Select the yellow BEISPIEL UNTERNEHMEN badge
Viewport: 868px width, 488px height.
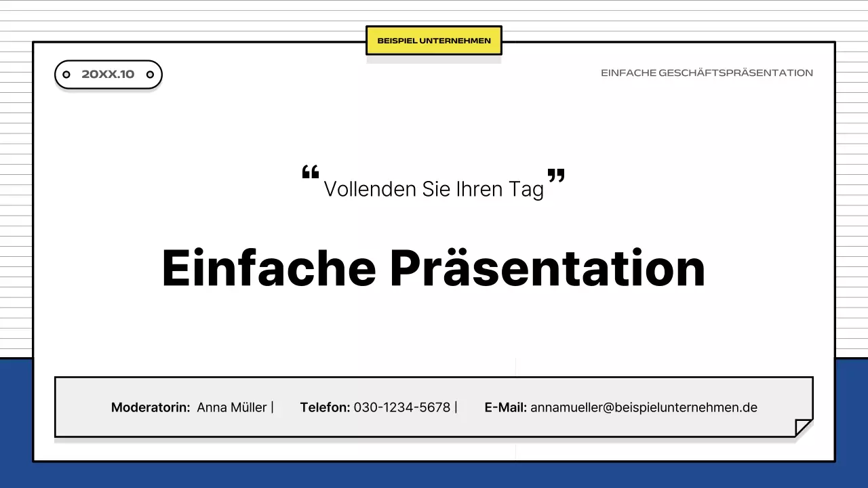tap(434, 40)
